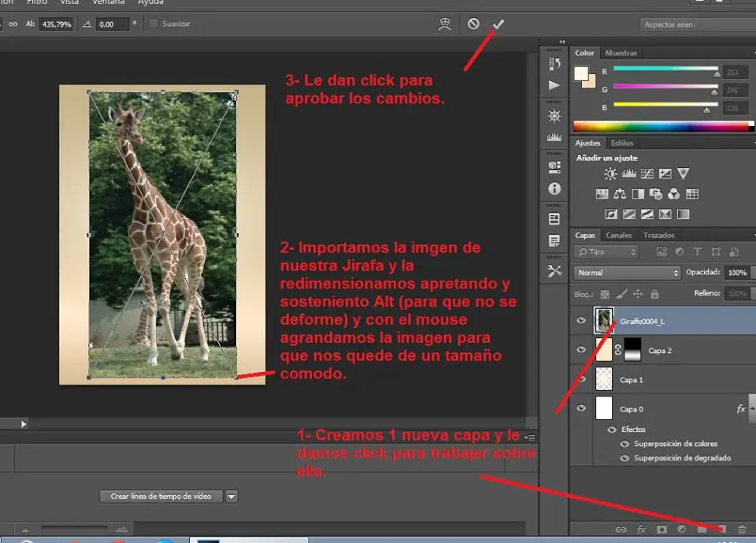
Task: Select the Capas tab
Action: click(x=585, y=235)
